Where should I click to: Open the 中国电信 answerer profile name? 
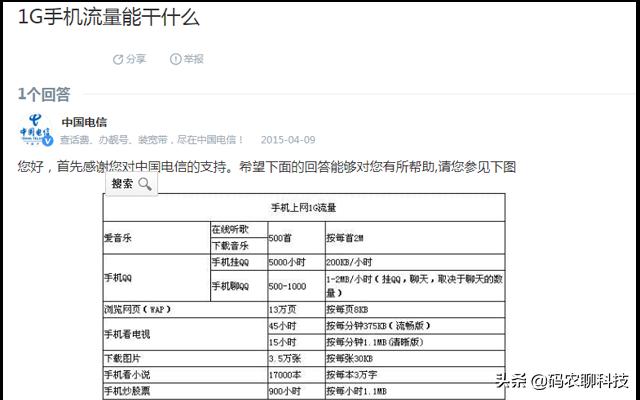(84, 122)
